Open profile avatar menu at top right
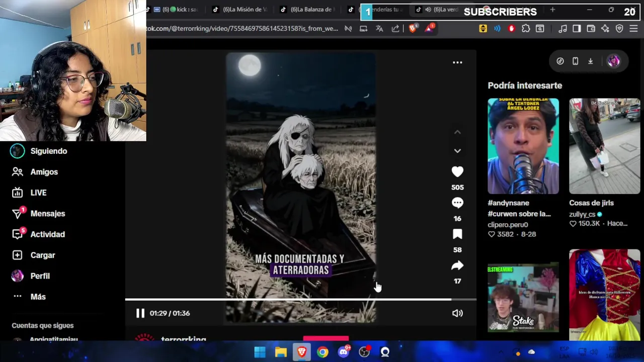Screen dimensions: 644x362 coord(613,61)
